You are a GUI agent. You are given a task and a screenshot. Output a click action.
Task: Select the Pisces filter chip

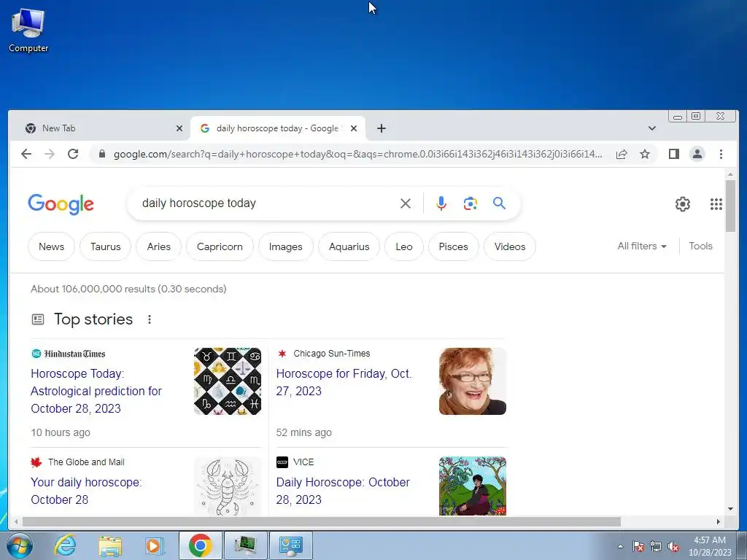click(x=453, y=246)
